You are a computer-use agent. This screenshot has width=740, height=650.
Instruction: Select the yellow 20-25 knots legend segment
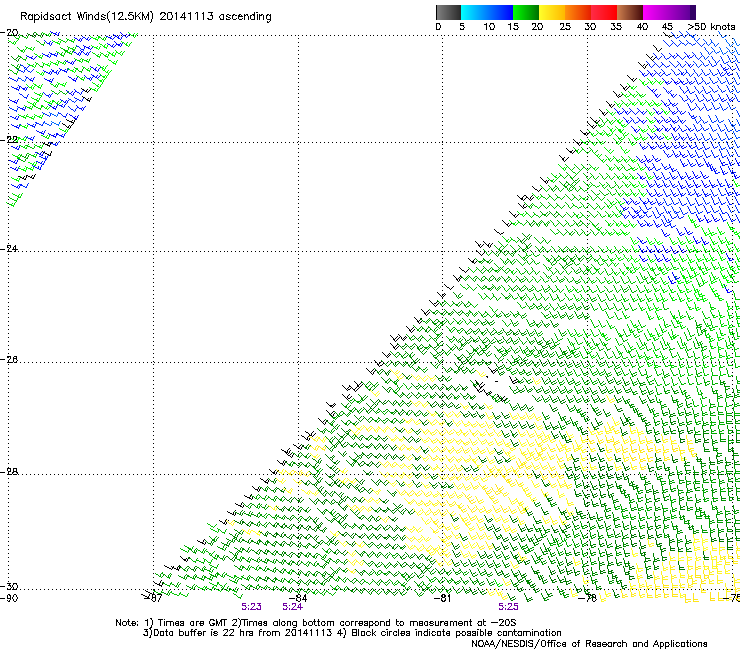552,12
